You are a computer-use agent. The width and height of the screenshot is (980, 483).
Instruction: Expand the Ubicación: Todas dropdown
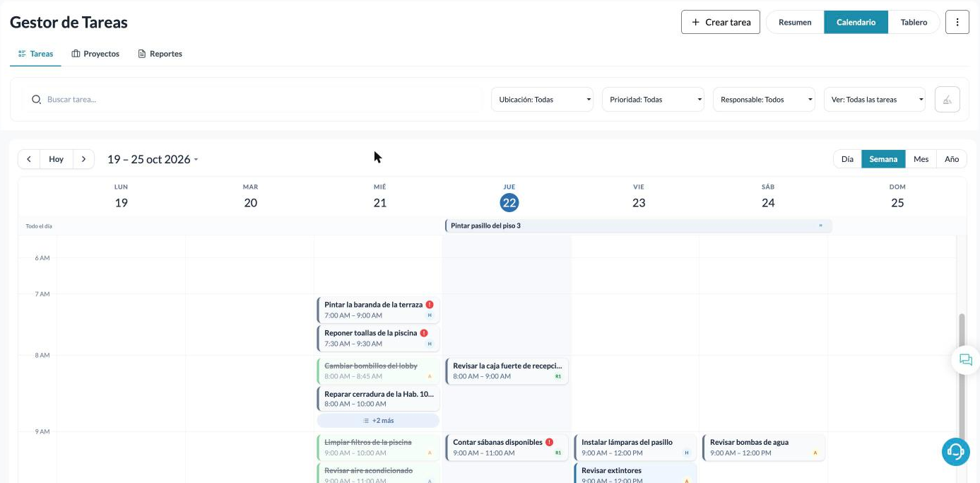pos(543,100)
